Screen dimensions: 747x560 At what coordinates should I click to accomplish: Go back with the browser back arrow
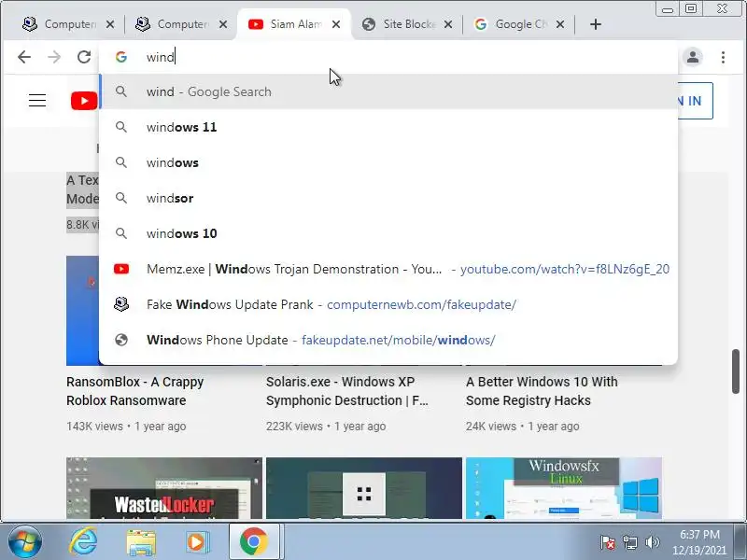24,57
